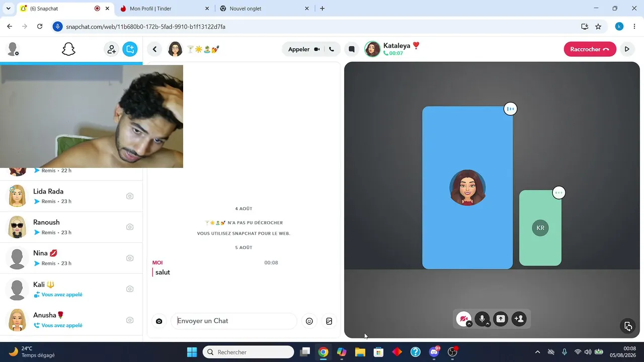Expand microphone options chevron
Screen dimensions: 644x362
[x=488, y=324]
